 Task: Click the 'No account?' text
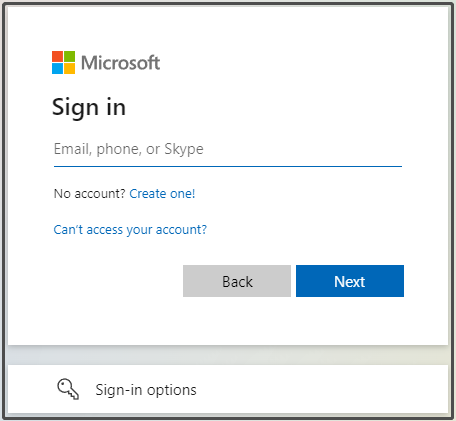pyautogui.click(x=89, y=194)
